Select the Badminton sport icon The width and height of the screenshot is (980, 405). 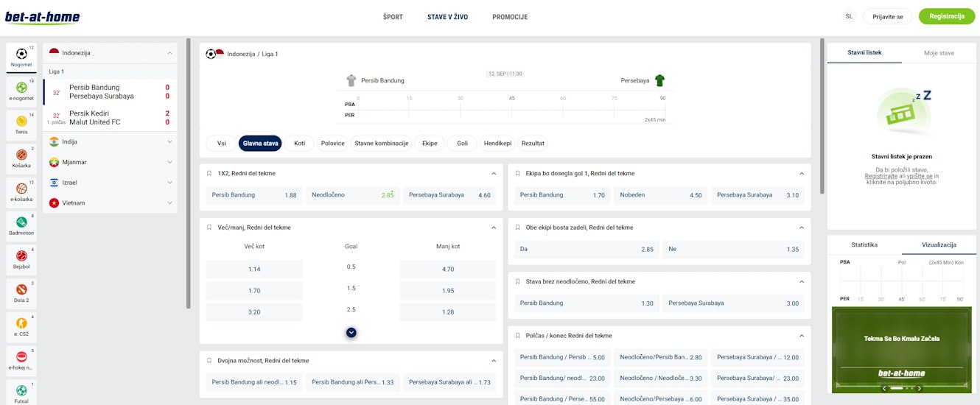[21, 225]
